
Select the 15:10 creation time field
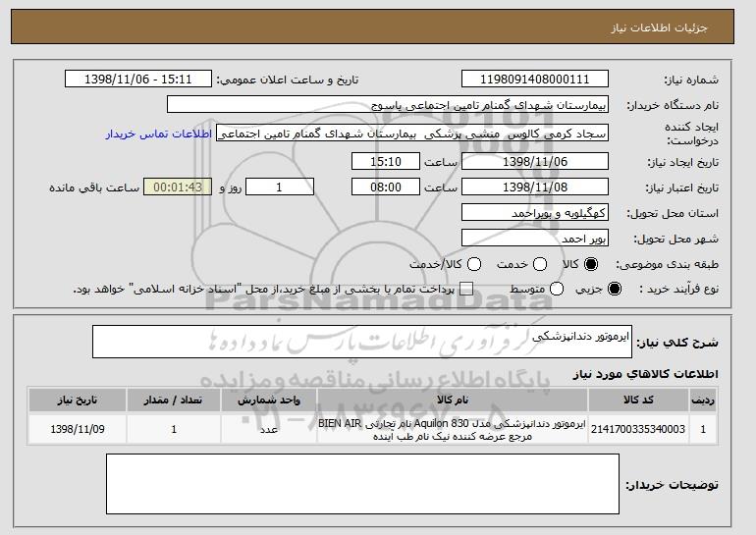[x=385, y=161]
